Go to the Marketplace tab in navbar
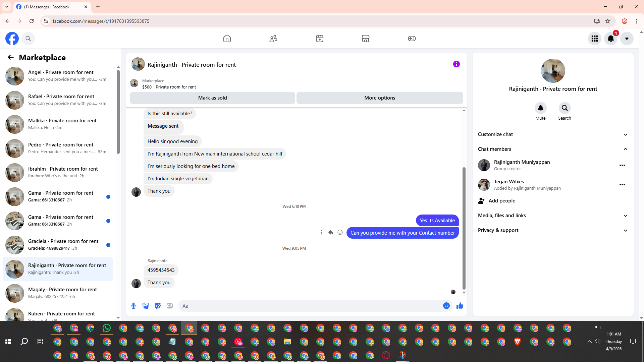644x362 pixels. (x=366, y=39)
